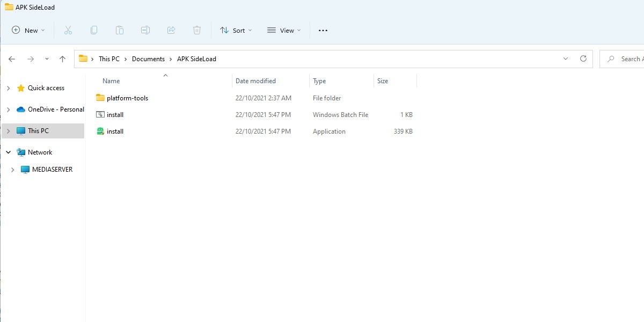This screenshot has height=322, width=644.
Task: Select the install Windows Batch File
Action: 115,115
